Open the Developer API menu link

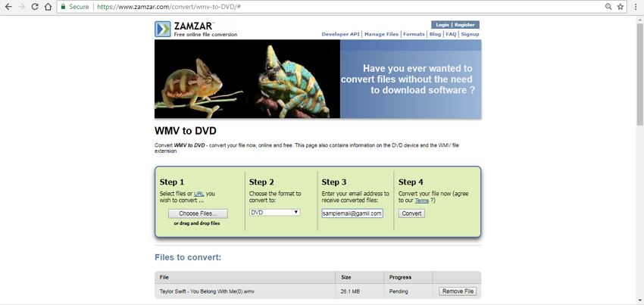[340, 34]
